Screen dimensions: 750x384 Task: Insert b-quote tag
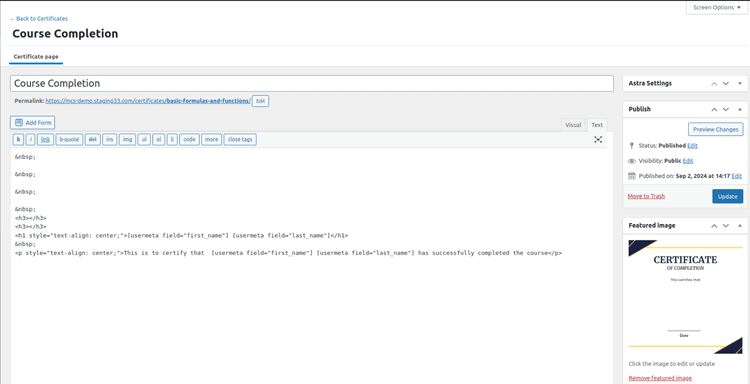[69, 139]
